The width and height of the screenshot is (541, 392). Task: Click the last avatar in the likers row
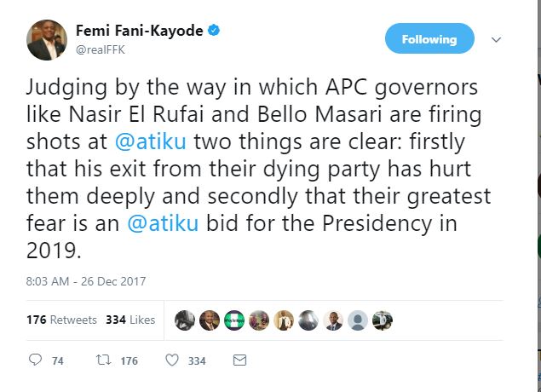(x=383, y=320)
